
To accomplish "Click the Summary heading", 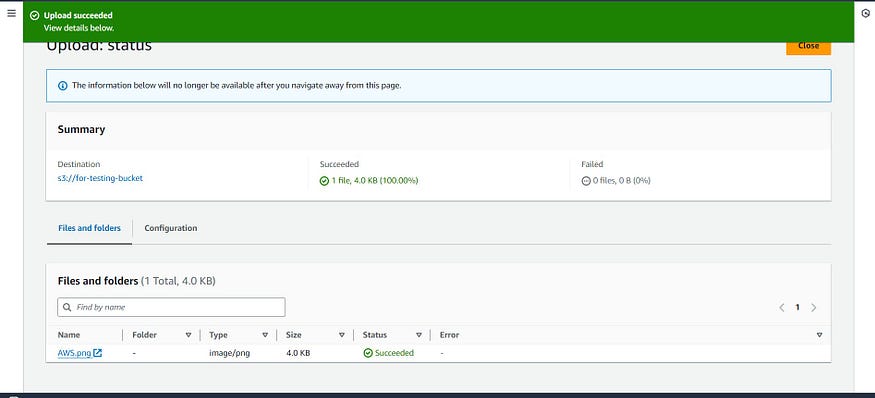I will click(x=81, y=130).
